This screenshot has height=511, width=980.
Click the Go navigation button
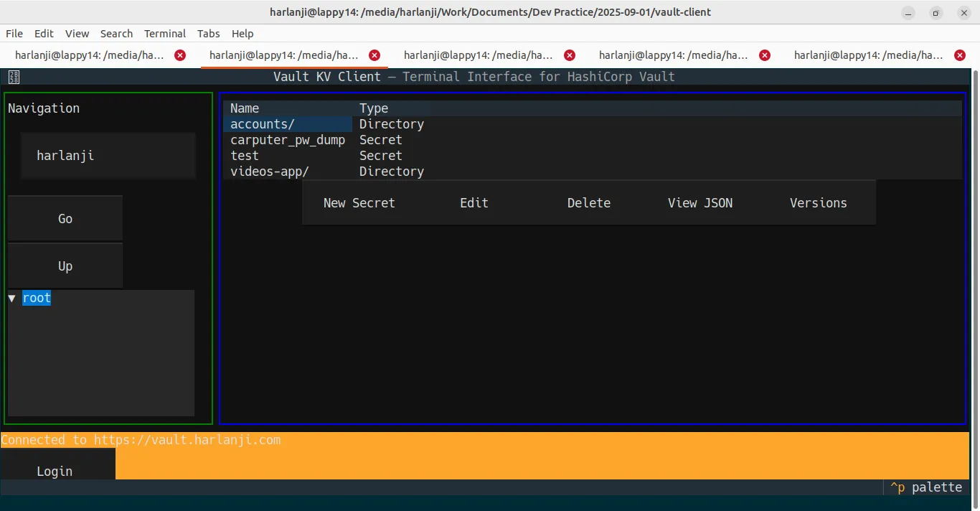pyautogui.click(x=65, y=219)
